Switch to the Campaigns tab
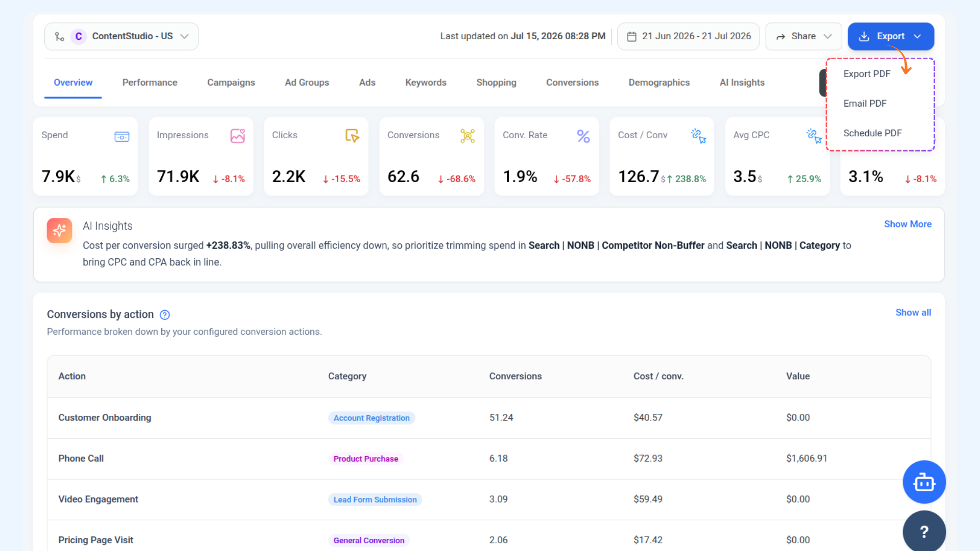Screen dimensions: 980x551 pyautogui.click(x=231, y=83)
